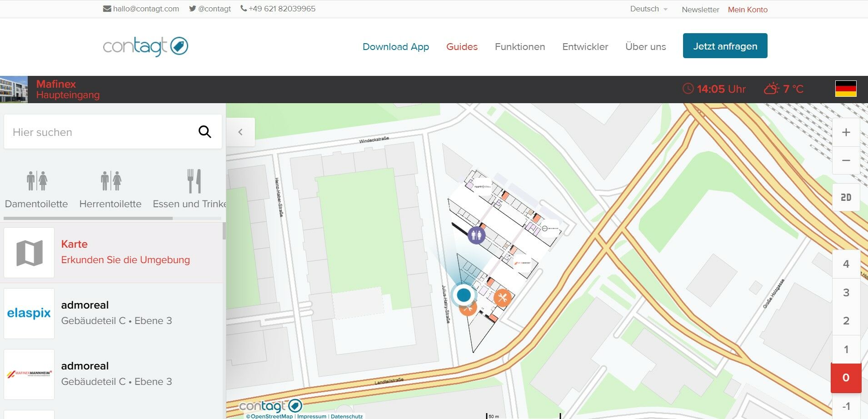Open the Funktionen menu item
This screenshot has height=419, width=868.
click(x=519, y=46)
